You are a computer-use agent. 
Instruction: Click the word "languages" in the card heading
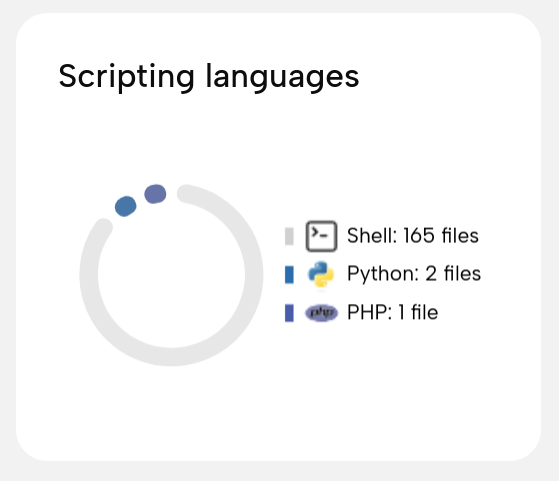282,77
